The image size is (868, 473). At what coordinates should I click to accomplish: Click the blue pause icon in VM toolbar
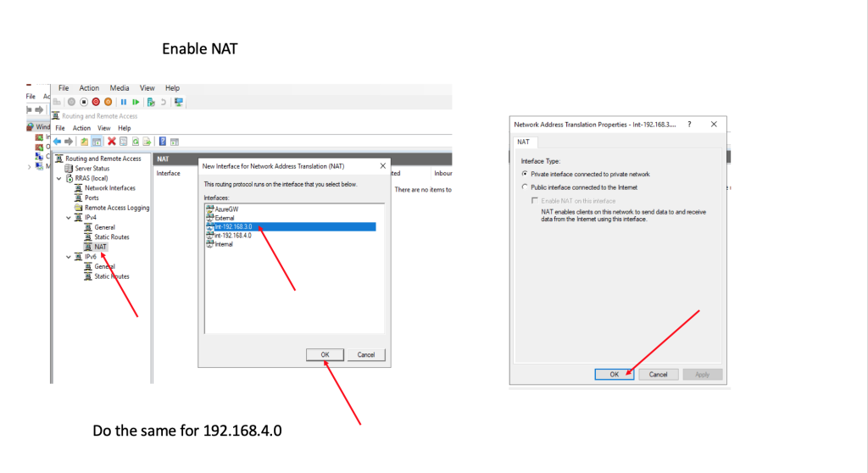click(124, 102)
